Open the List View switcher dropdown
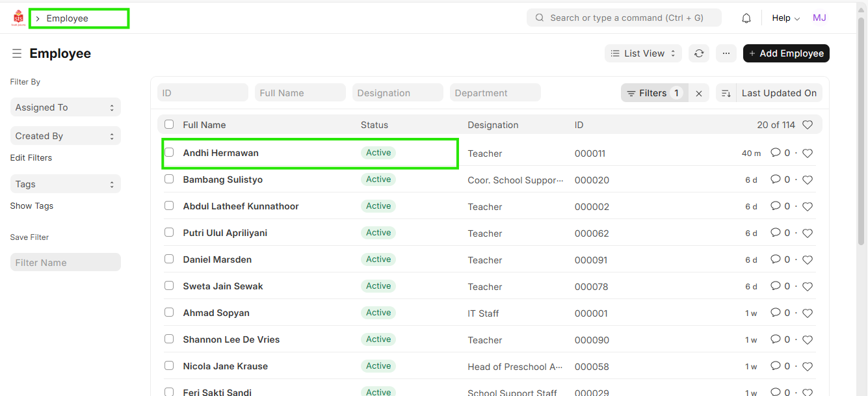The height and width of the screenshot is (396, 868). pyautogui.click(x=643, y=53)
